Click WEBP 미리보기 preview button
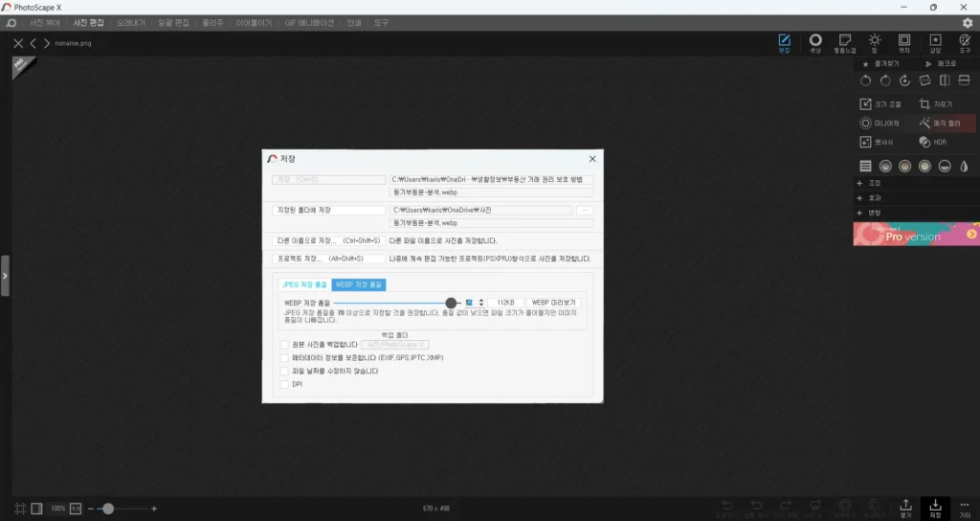This screenshot has height=521, width=980. tap(554, 303)
